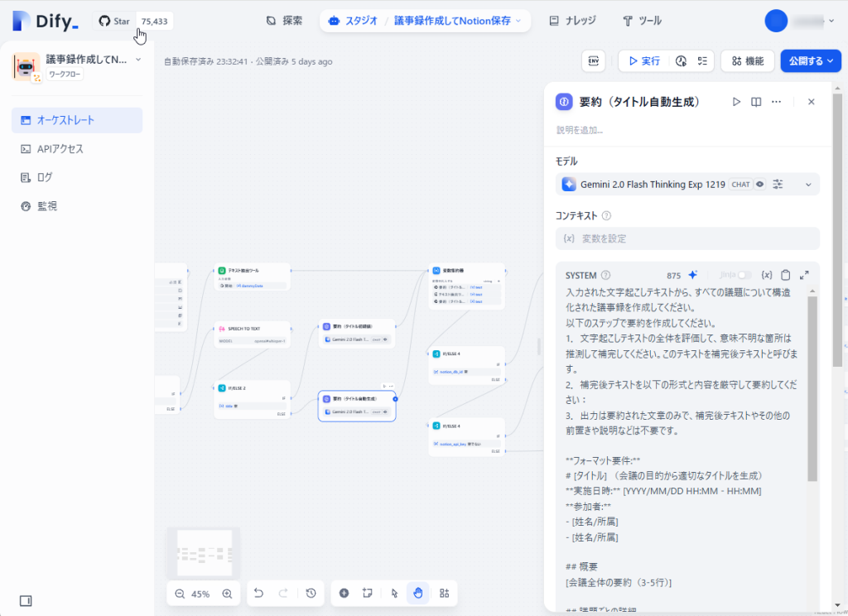Switch to the ナレッジ top tab
The width and height of the screenshot is (848, 616).
(x=573, y=21)
